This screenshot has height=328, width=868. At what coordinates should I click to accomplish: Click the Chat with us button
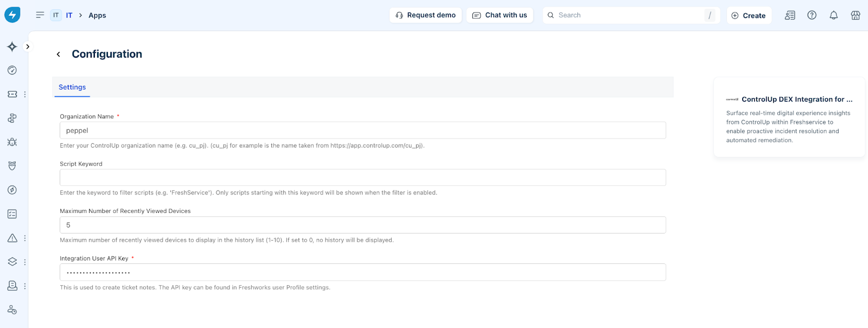click(x=500, y=15)
